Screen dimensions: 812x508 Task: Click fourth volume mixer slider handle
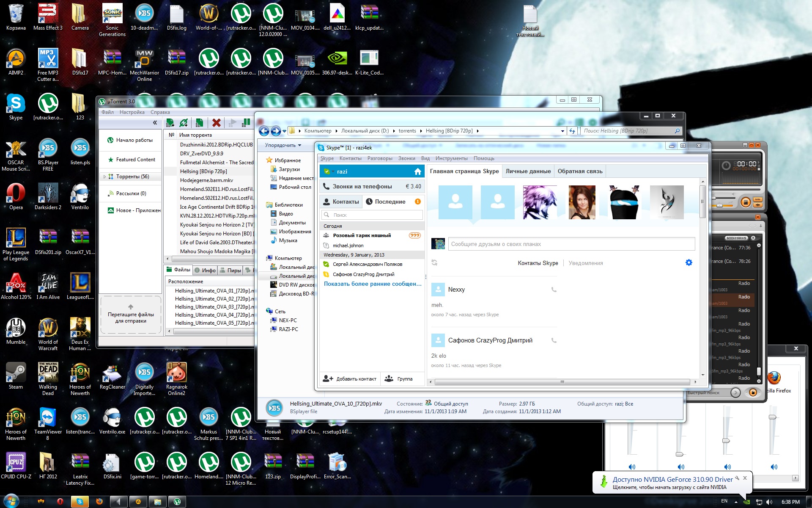pyautogui.click(x=773, y=417)
